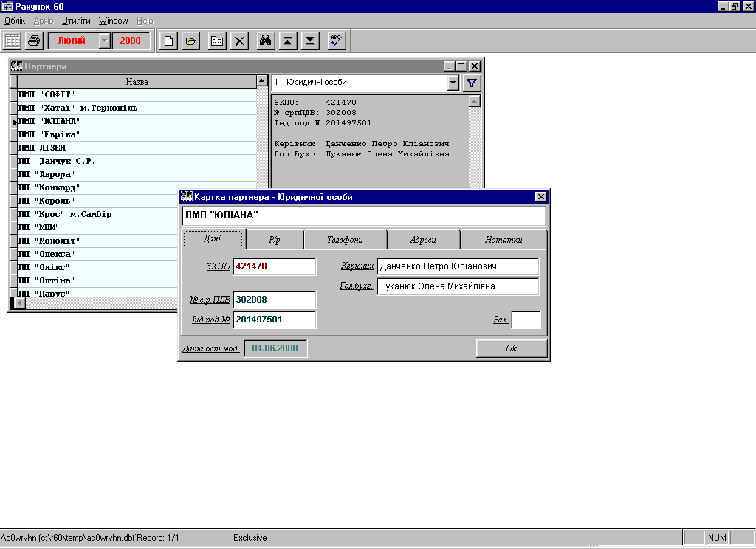Select the row ПМП "СОФІТ"
Viewport: 756px width, 549px height.
point(137,95)
